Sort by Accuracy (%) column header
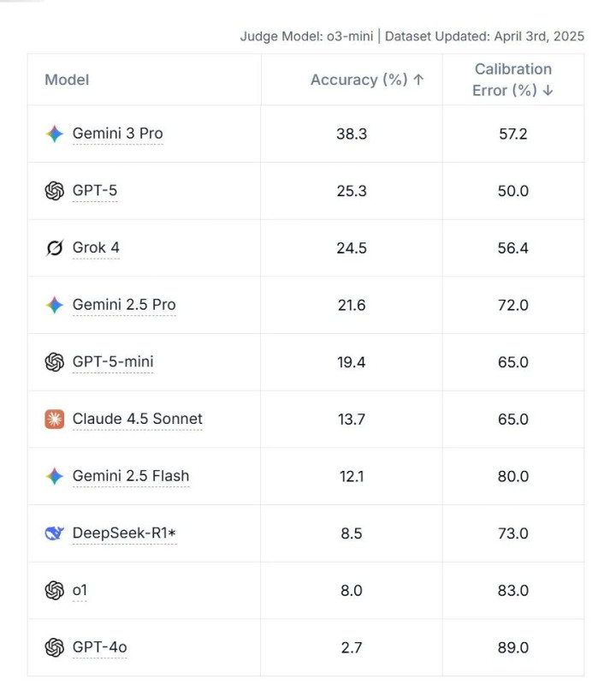 (x=367, y=80)
